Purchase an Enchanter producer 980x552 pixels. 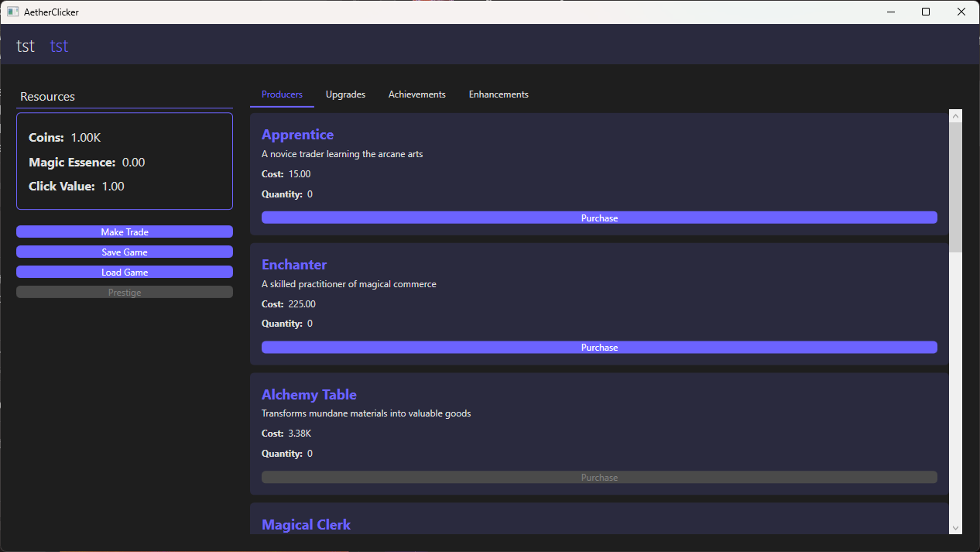(x=599, y=348)
